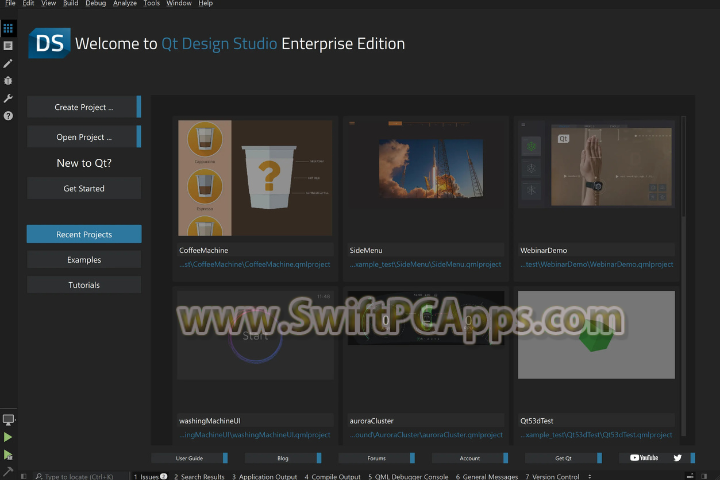Click the DS logo

[49, 43]
